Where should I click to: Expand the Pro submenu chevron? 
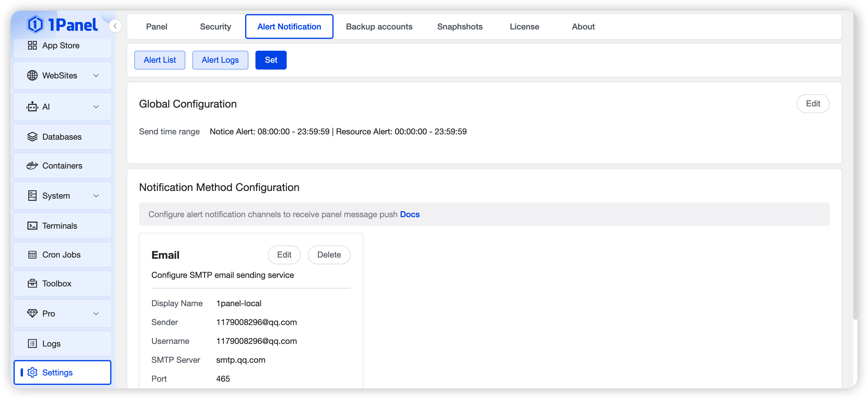(96, 314)
